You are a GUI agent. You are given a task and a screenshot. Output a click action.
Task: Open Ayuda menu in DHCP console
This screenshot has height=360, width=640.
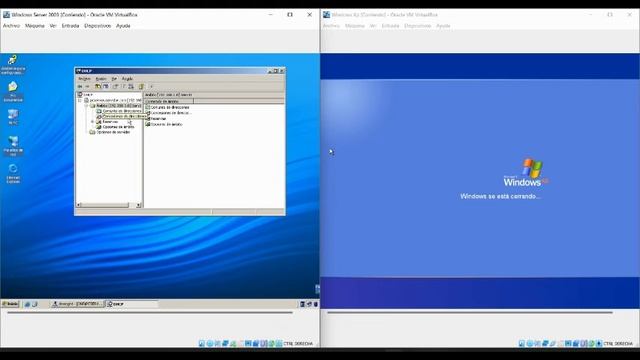point(127,79)
